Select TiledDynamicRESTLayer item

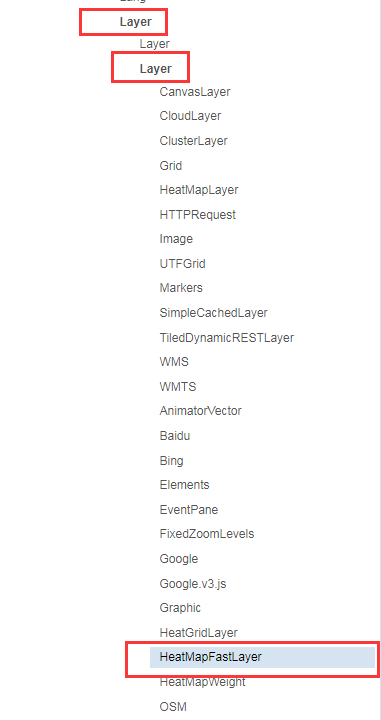tap(227, 338)
